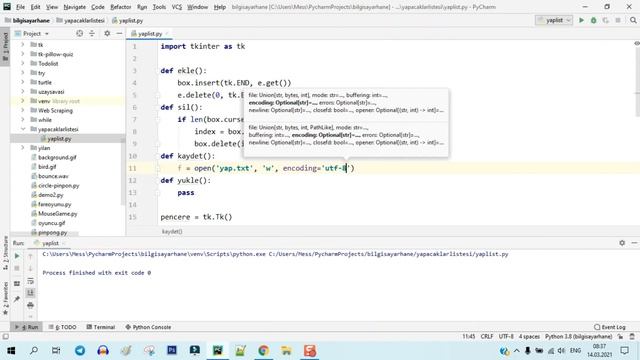Open the run configuration dropdown yaplist
The width and height of the screenshot is (640, 360).
(554, 20)
